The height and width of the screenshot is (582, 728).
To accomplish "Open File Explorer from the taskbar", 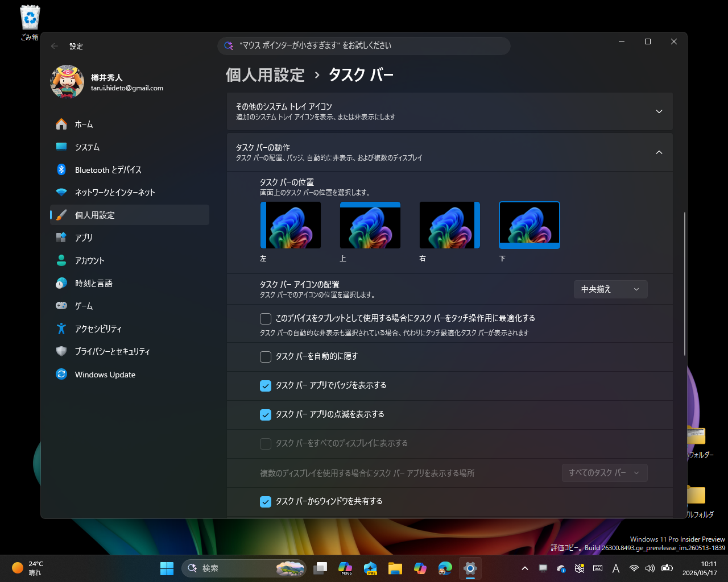I will point(395,568).
